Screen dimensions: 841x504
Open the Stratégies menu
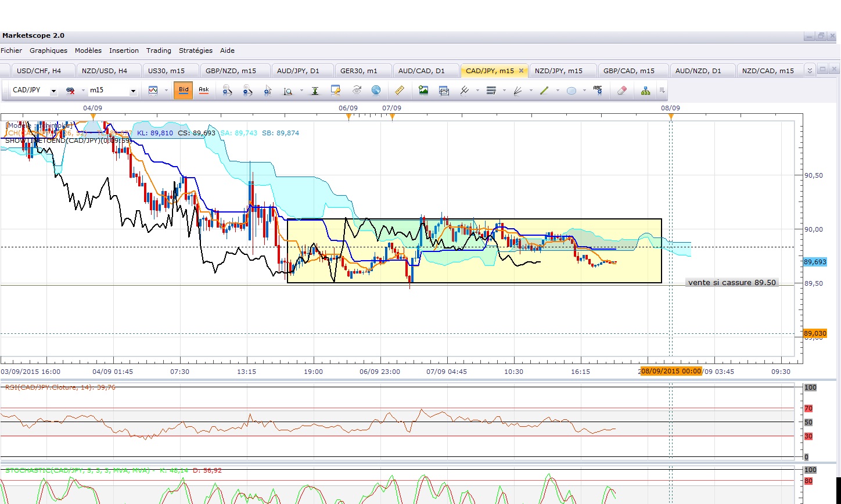coord(196,51)
